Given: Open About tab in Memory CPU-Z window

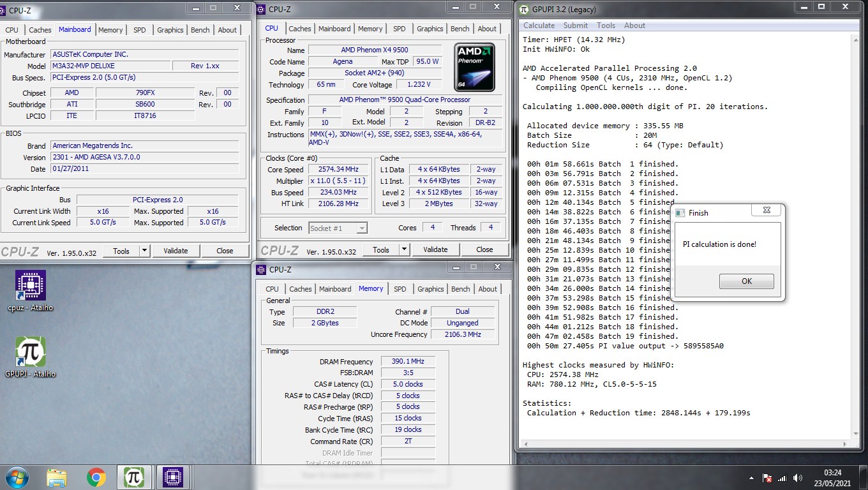Looking at the screenshot, I should pyautogui.click(x=488, y=289).
